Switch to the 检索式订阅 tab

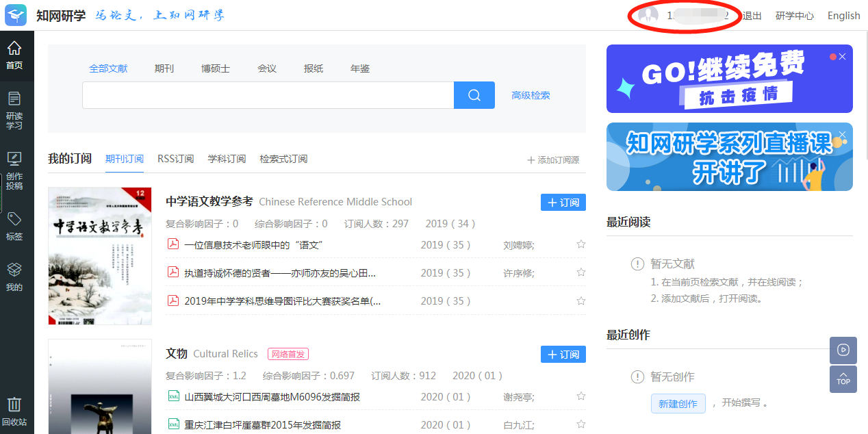tap(283, 159)
